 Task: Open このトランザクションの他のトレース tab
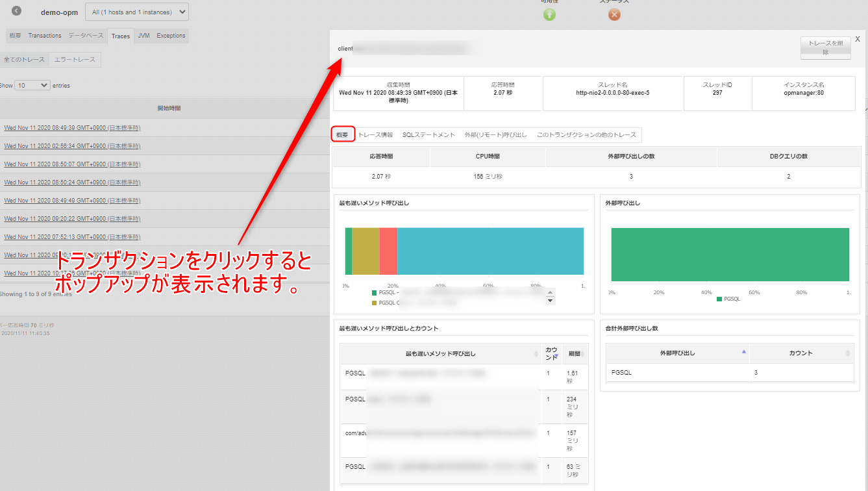tap(586, 135)
